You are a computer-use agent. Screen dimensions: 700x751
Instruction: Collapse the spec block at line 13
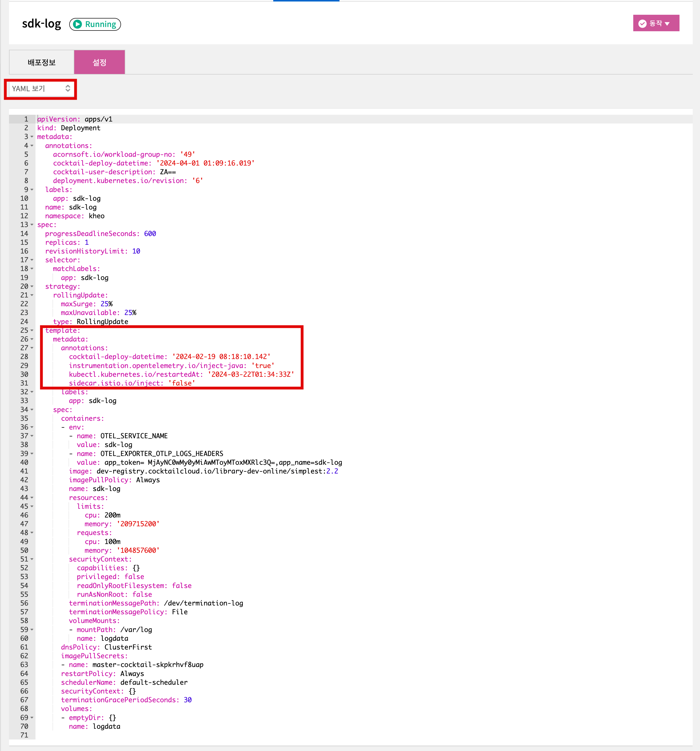click(x=32, y=225)
